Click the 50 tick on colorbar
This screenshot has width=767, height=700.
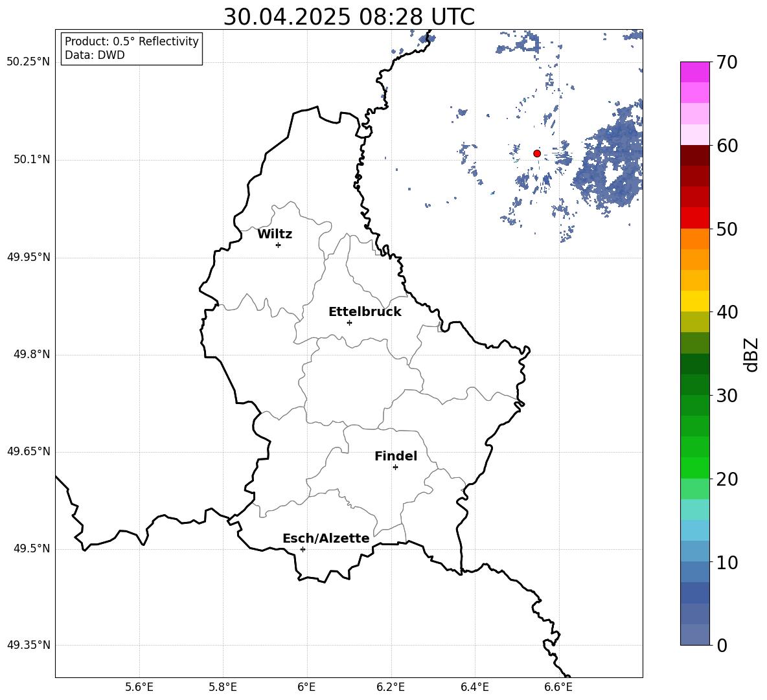pyautogui.click(x=727, y=229)
